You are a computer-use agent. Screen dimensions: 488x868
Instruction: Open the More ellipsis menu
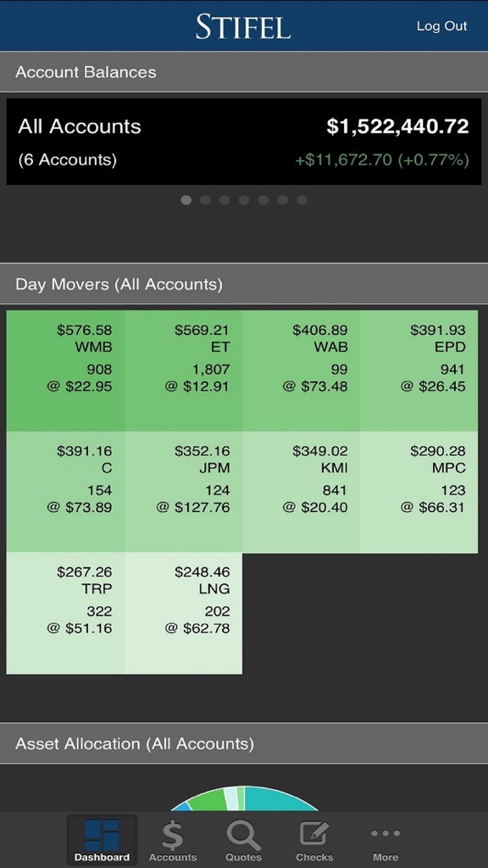pyautogui.click(x=385, y=832)
